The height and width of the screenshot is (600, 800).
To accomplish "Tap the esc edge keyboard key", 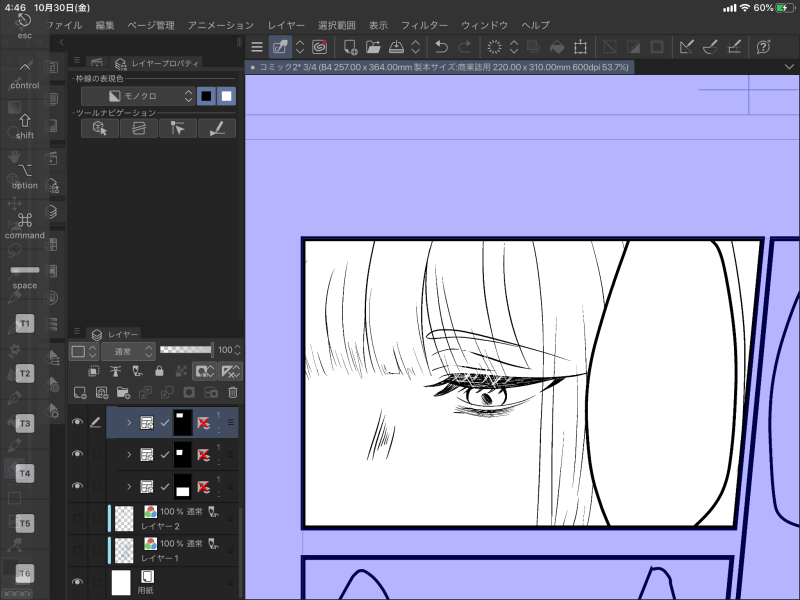I will tap(24, 27).
